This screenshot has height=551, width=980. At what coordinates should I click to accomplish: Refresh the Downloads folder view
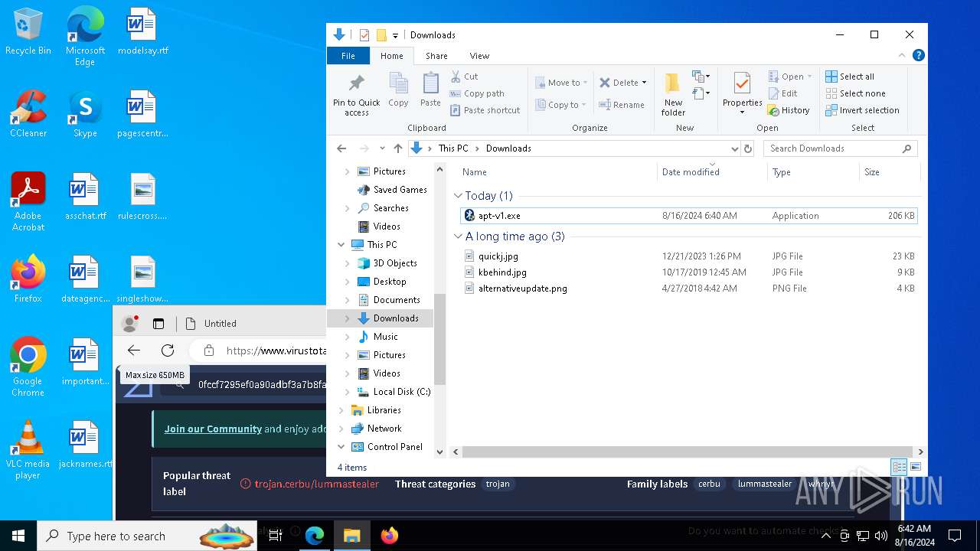click(748, 148)
